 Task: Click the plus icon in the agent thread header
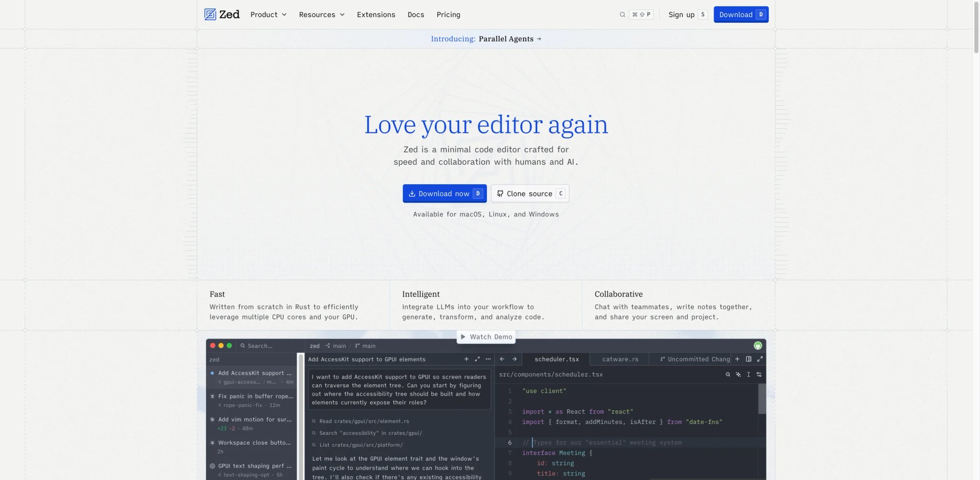(x=466, y=359)
